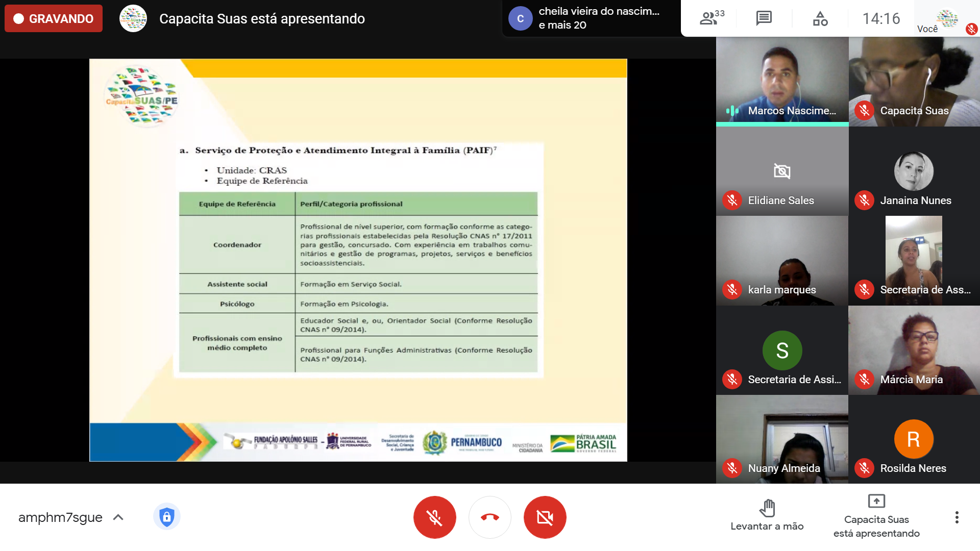980x551 pixels.
Task: Click the 'Levantar a mão' text label
Action: [x=767, y=527]
